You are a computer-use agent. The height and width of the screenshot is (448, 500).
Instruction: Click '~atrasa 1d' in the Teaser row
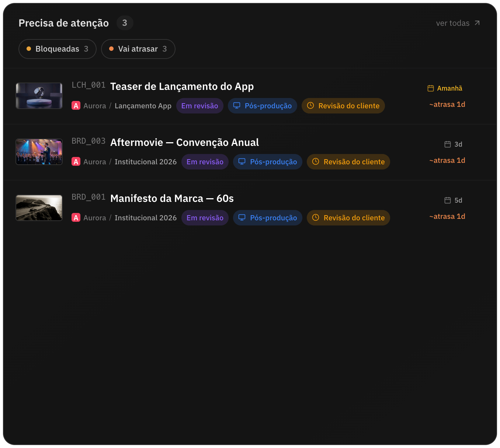(447, 105)
